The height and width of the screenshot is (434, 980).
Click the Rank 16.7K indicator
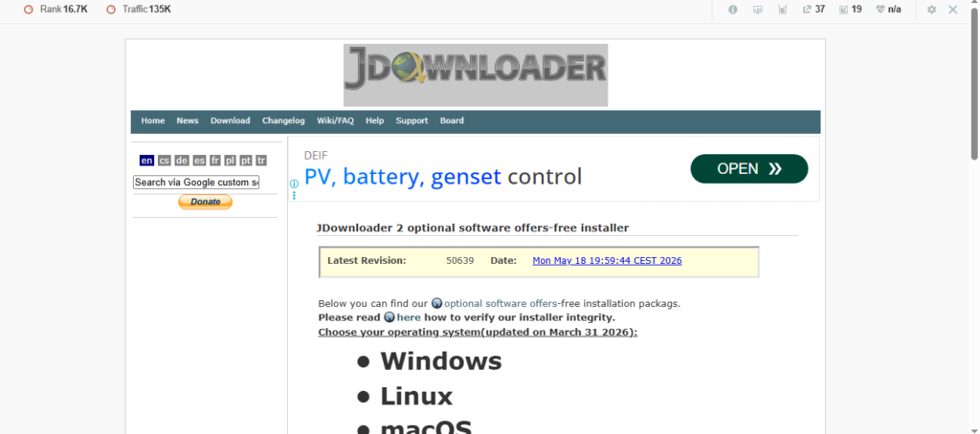pos(56,10)
